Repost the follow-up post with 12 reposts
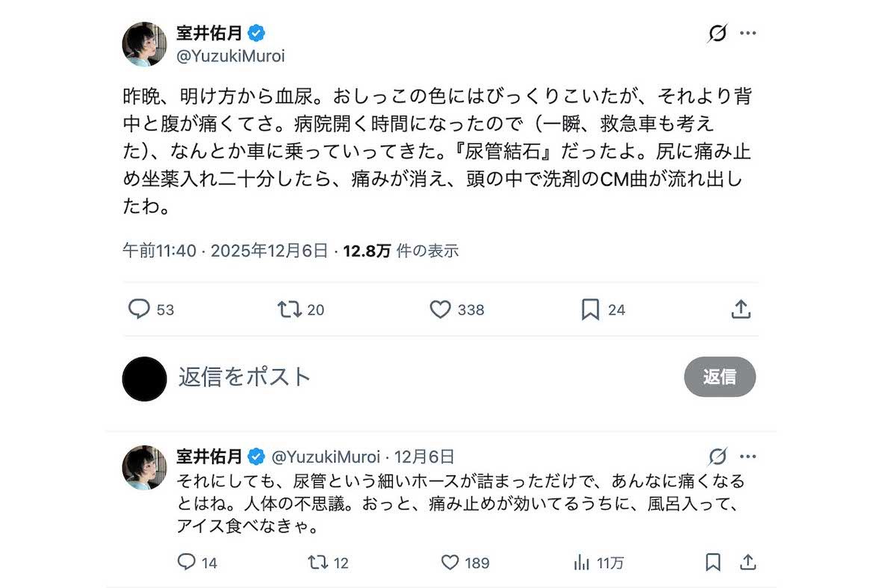 coord(319,562)
